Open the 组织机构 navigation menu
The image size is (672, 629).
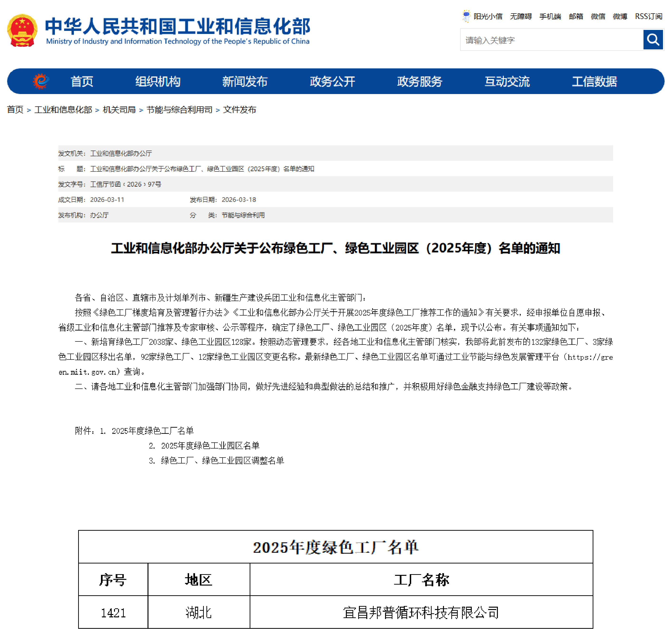coord(158,81)
